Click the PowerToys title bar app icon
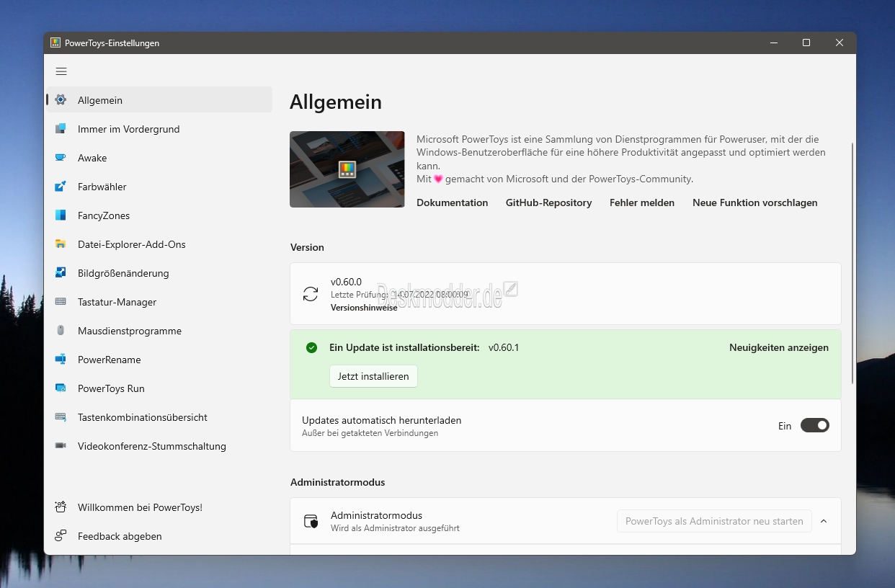895x588 pixels. [55, 43]
